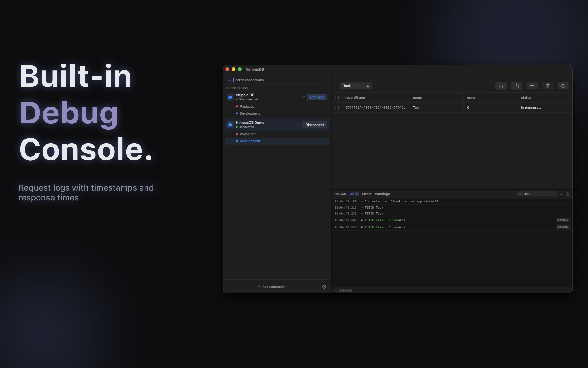Image resolution: width=588 pixels, height=368 pixels.
Task: Click the CD747914-4390 recordName cell
Action: (376, 107)
